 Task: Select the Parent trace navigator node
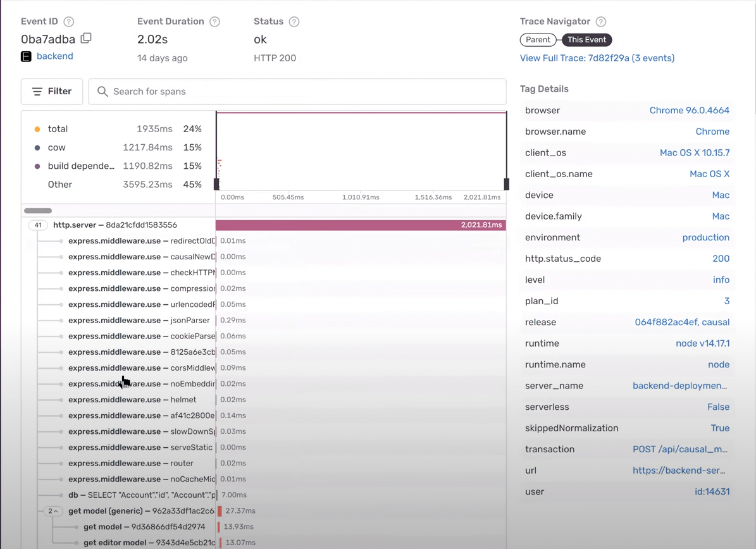pyautogui.click(x=538, y=40)
